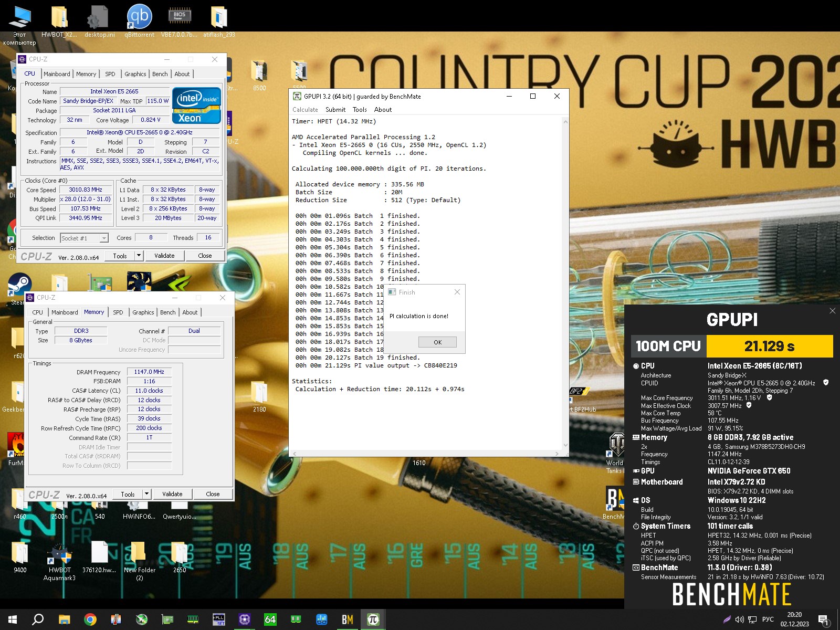
Task: Click the purple feather tray icon
Action: click(727, 619)
